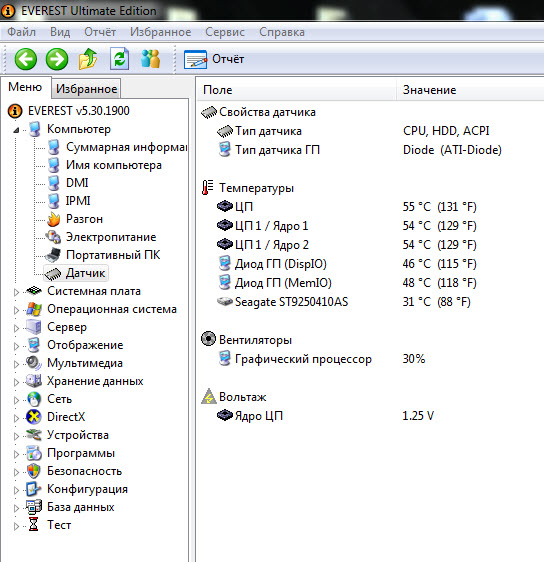Select the Тест hourglass tree item
Viewport: 544px width, 562px height.
point(49,525)
